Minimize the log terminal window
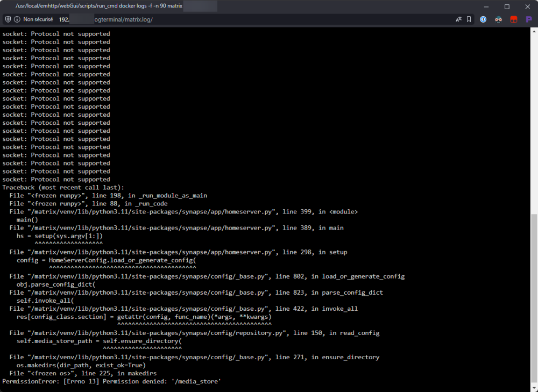 (x=486, y=6)
